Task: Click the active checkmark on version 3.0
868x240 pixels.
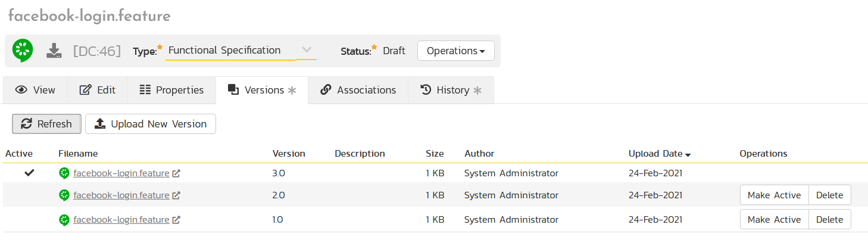Action: coord(29,173)
